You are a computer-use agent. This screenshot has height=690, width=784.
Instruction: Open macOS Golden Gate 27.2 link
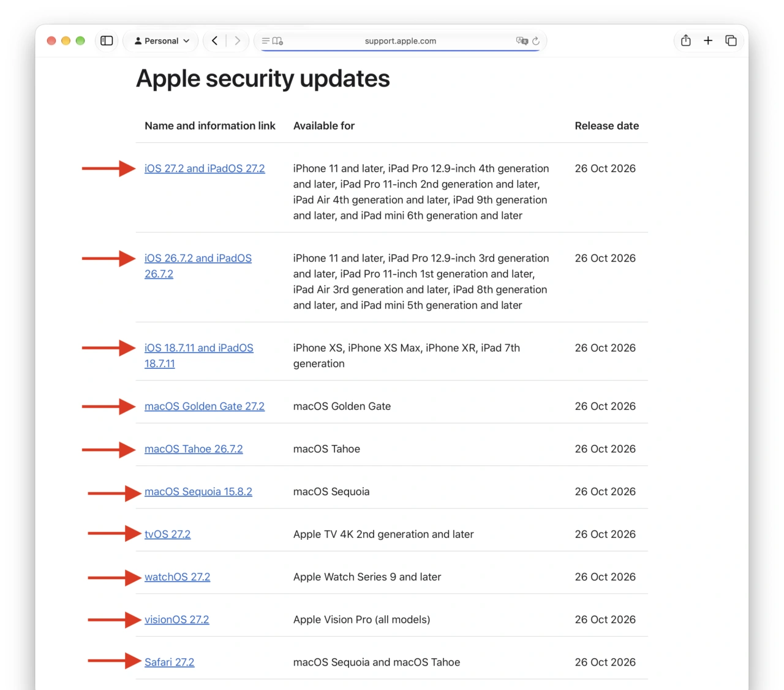[x=205, y=406]
